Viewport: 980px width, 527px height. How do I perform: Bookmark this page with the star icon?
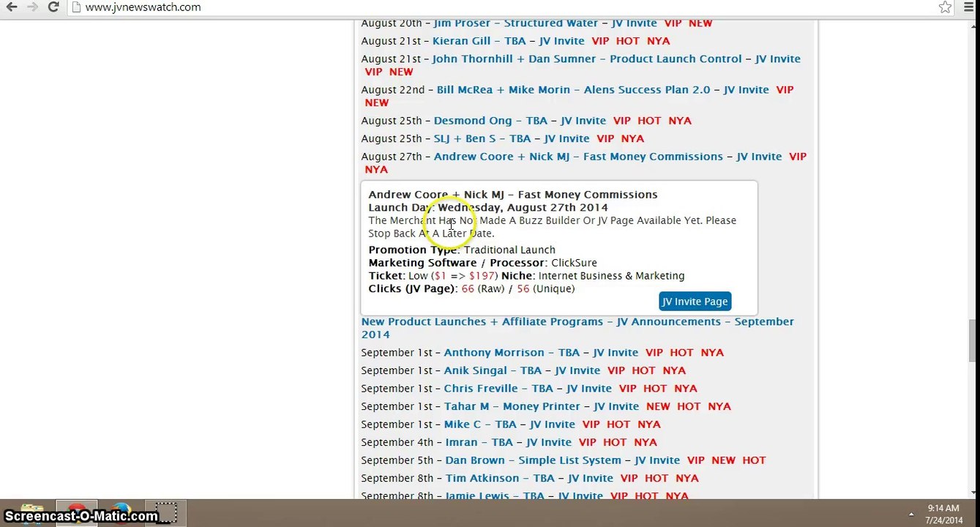945,7
